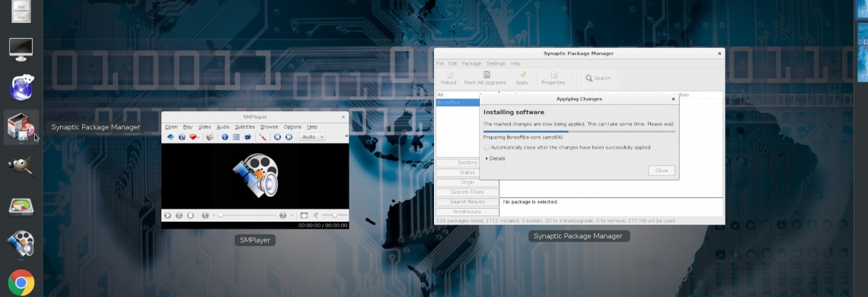The height and width of the screenshot is (297, 868).
Task: Click the grey screenshot icon in SMPlayer toolbar
Action: 210,137
